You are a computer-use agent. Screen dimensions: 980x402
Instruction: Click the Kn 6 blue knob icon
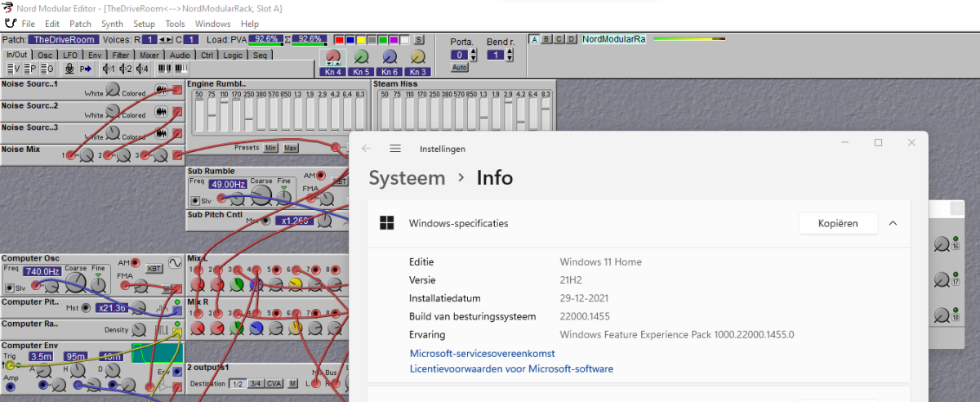coord(390,56)
